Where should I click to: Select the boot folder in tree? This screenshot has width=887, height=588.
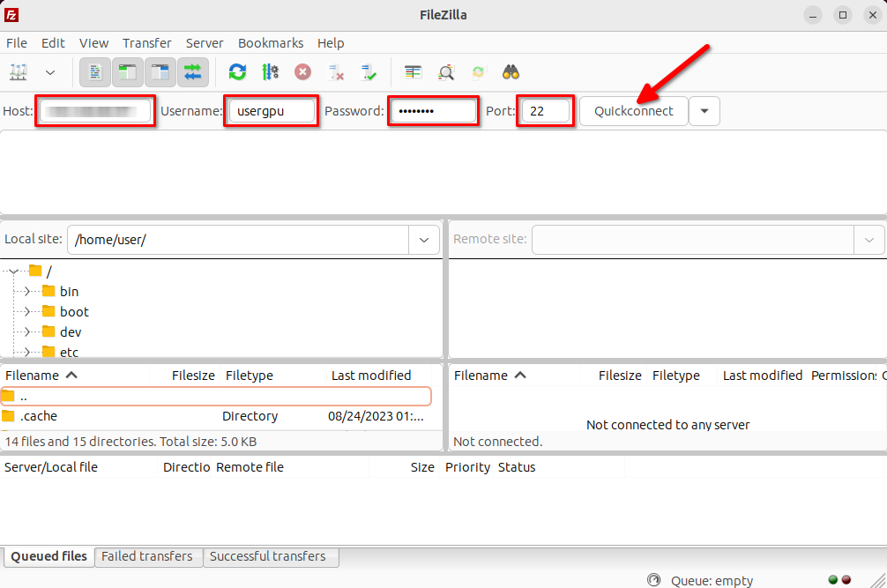coord(66,311)
